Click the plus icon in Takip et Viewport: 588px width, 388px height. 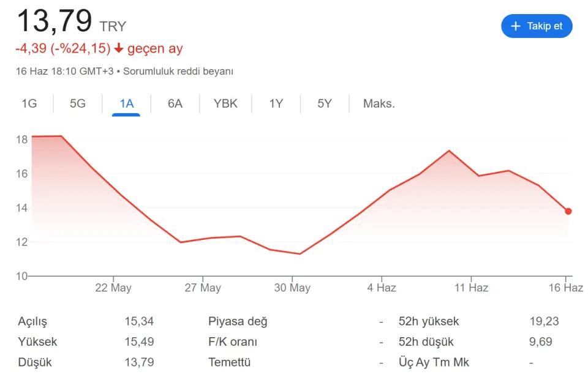[x=516, y=26]
